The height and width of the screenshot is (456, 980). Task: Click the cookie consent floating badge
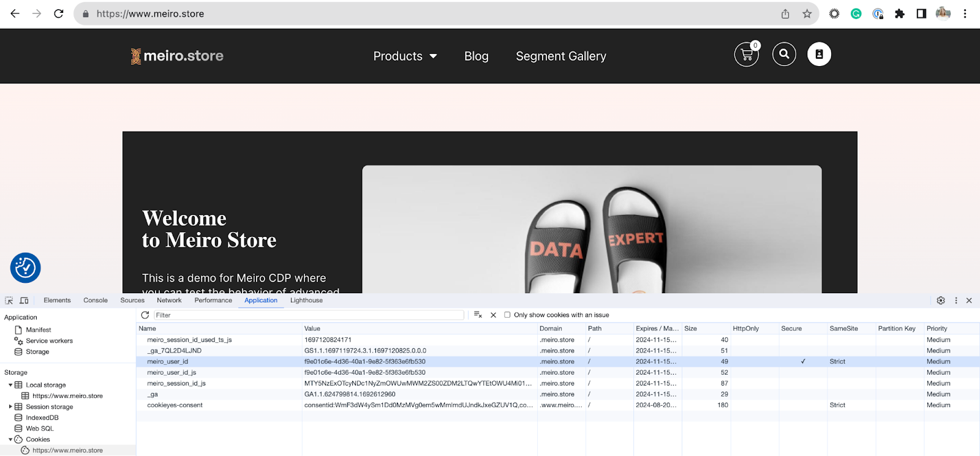[25, 267]
